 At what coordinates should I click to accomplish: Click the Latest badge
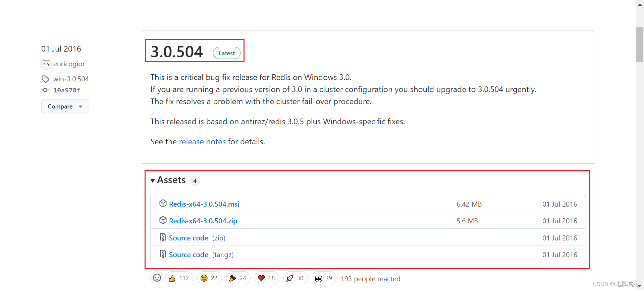(227, 53)
